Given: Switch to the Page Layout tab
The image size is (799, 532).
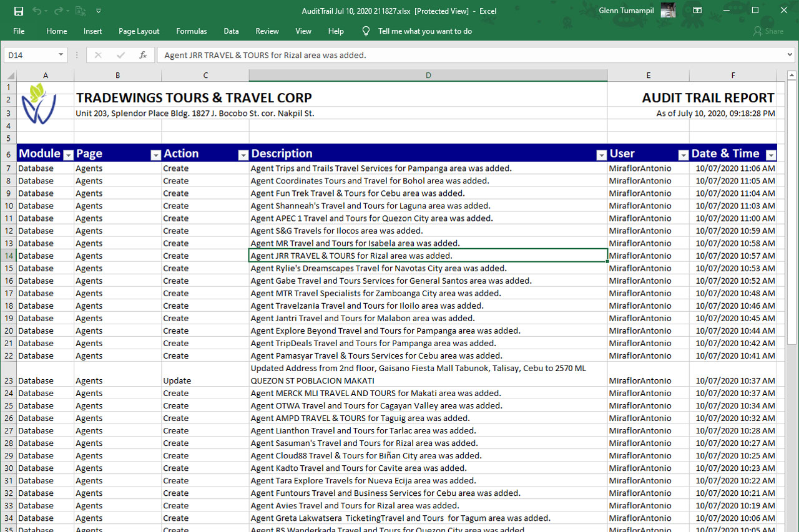Looking at the screenshot, I should click(x=139, y=31).
